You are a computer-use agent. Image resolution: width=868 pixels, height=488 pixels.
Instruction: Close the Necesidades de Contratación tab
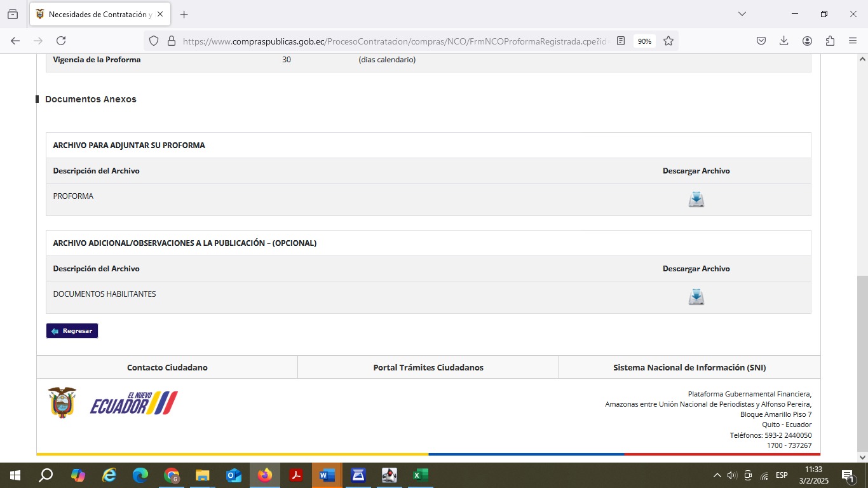coord(160,14)
